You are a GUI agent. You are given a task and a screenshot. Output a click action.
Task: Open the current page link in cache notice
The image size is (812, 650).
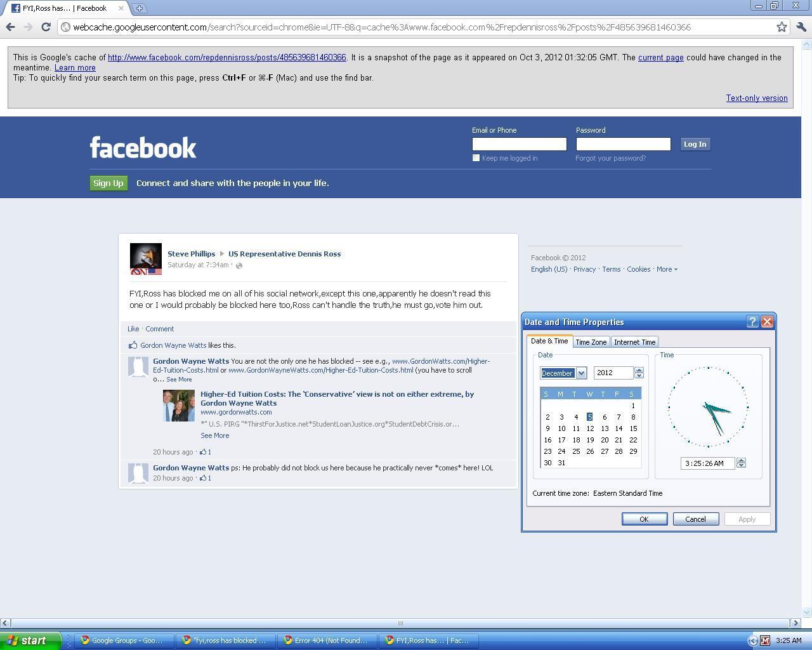(660, 58)
